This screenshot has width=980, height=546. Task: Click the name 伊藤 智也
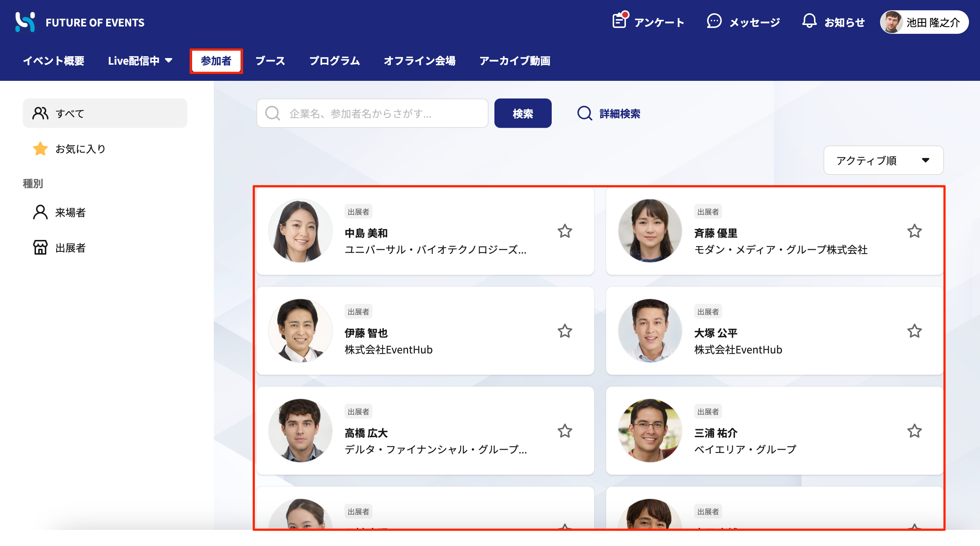point(366,333)
